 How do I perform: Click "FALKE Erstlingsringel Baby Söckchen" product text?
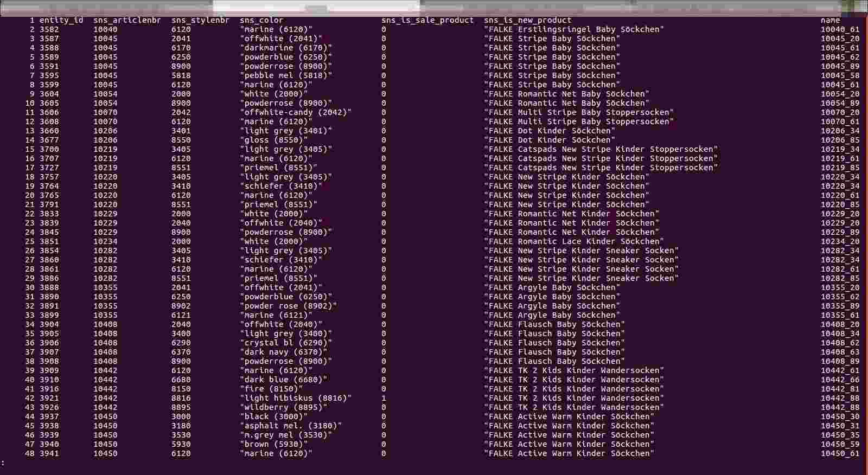(574, 29)
